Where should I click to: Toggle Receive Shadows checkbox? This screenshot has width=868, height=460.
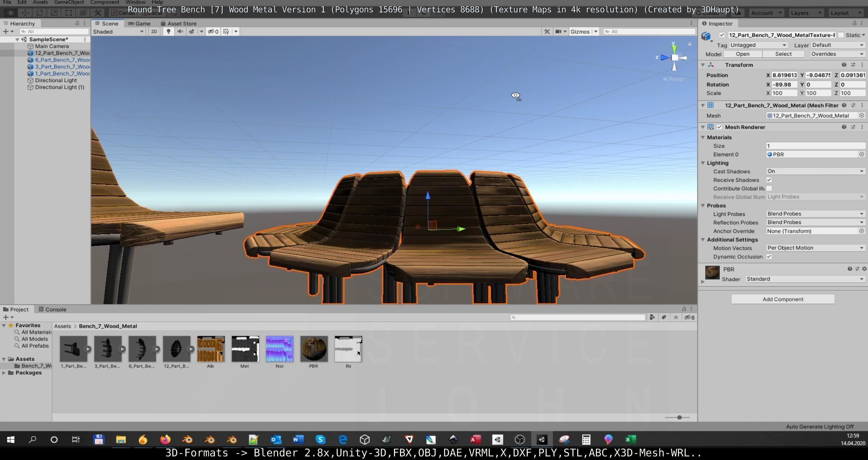point(769,180)
